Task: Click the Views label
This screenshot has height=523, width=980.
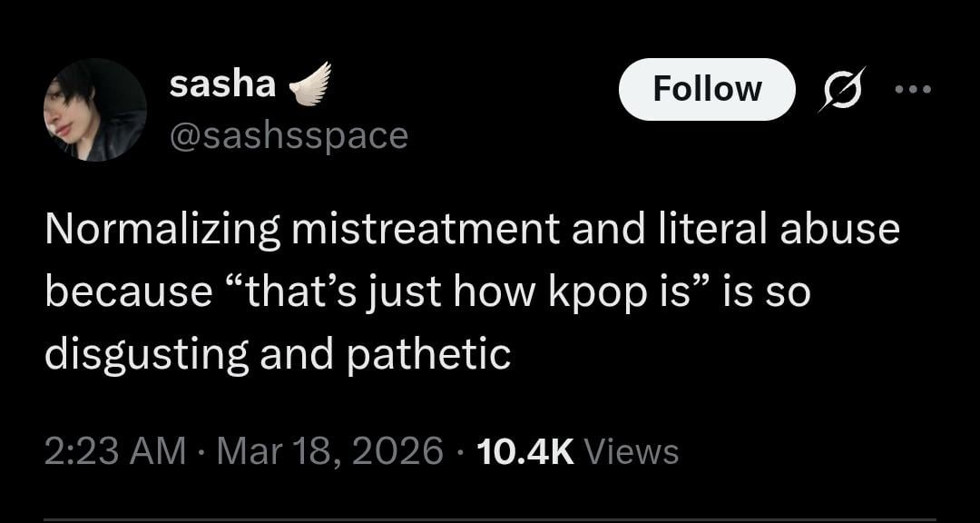Action: point(632,451)
